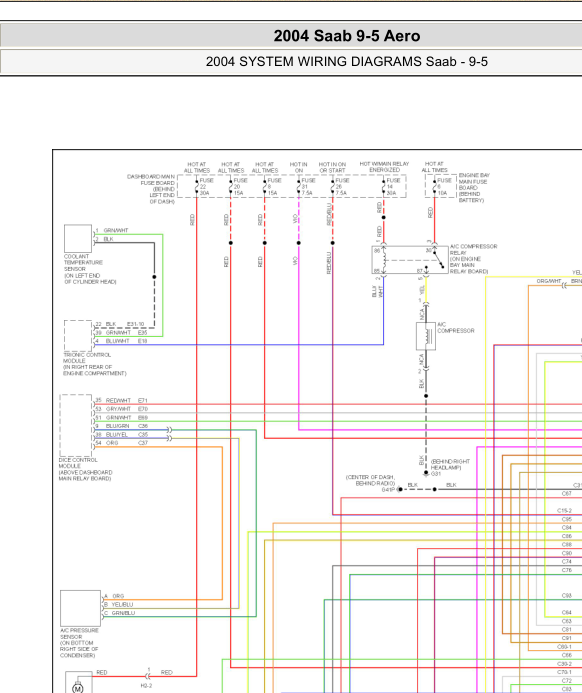Click the "GRY/WHT E70" pin row
Viewport: 582px width, 693px height.
point(122,409)
